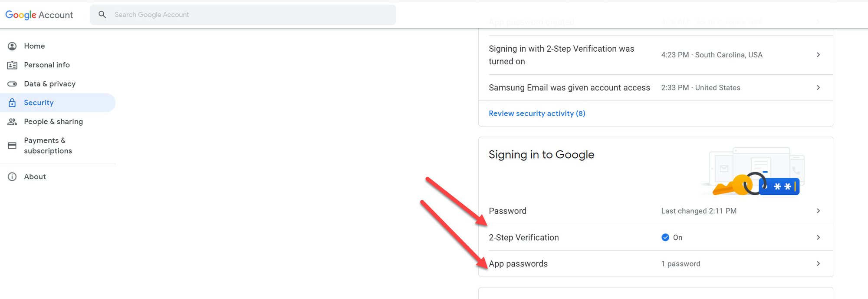Open the 2-Step Verification settings
The height and width of the screenshot is (299, 868).
point(524,237)
